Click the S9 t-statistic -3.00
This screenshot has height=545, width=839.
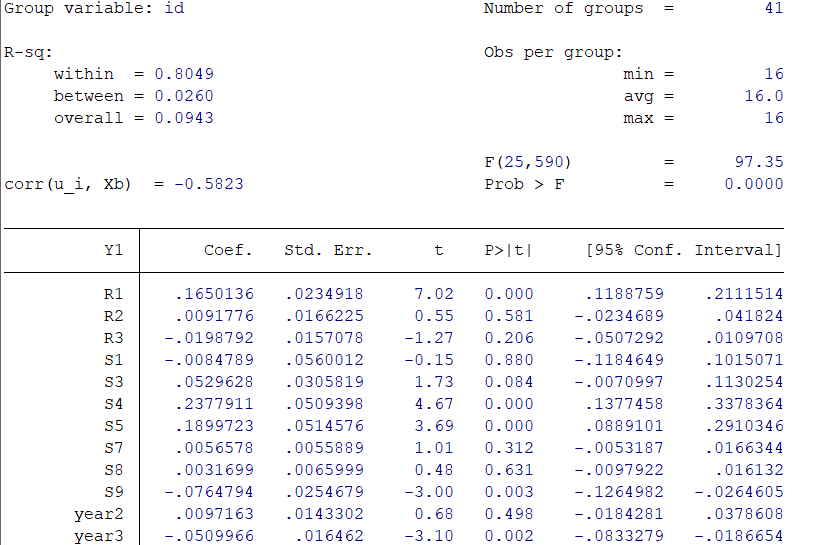coord(429,492)
